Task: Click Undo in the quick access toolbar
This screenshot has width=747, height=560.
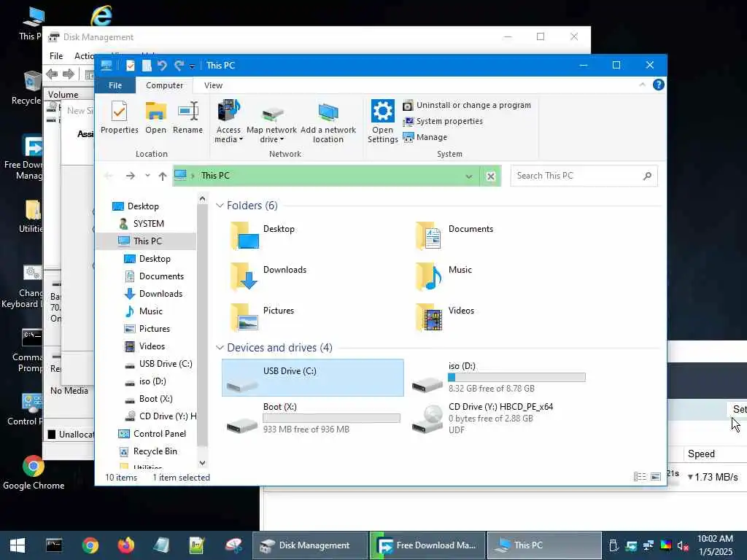Action: tap(163, 66)
